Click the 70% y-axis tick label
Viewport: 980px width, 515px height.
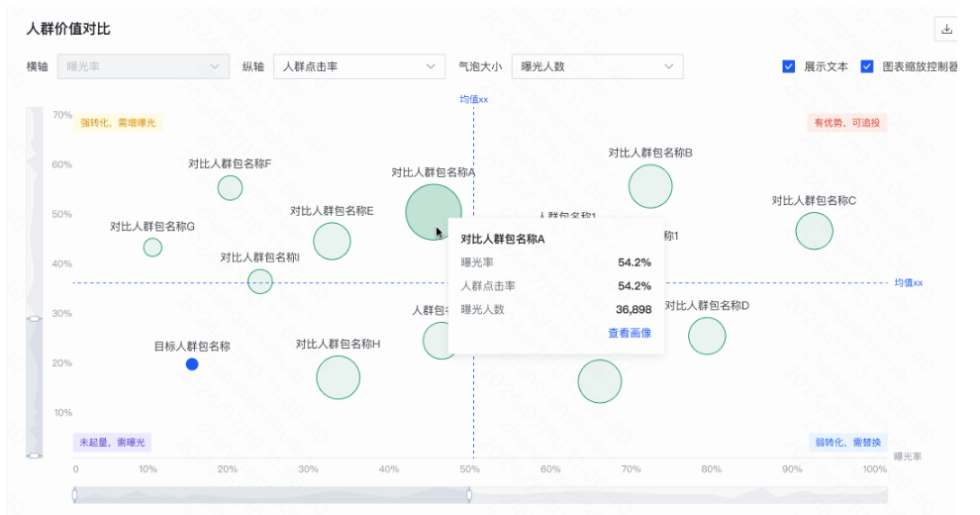(62, 115)
